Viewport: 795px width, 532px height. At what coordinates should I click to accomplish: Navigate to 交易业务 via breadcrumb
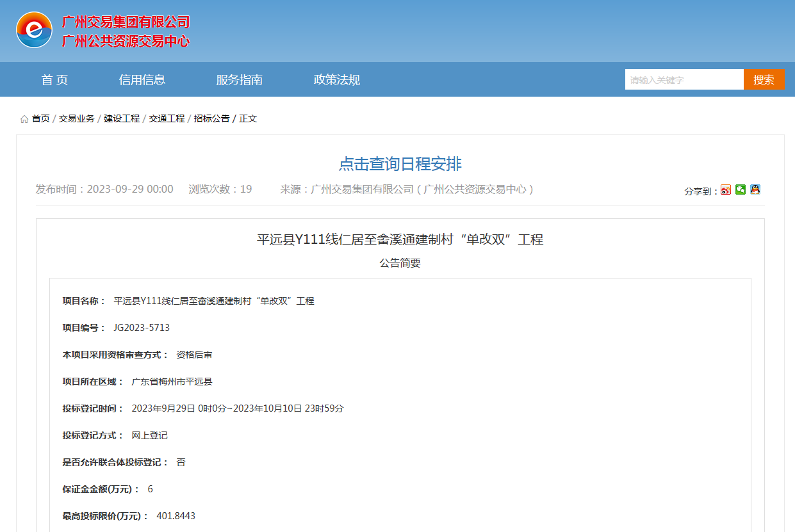tap(77, 118)
